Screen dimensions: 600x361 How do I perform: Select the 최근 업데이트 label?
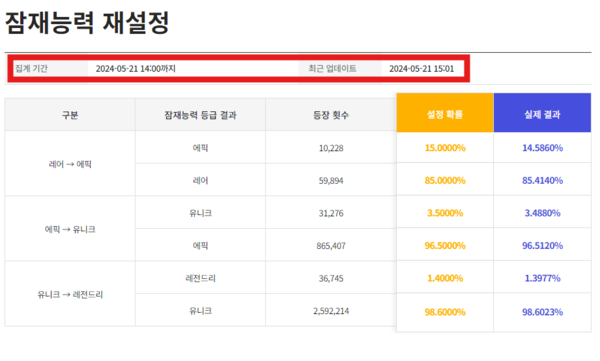click(x=332, y=69)
